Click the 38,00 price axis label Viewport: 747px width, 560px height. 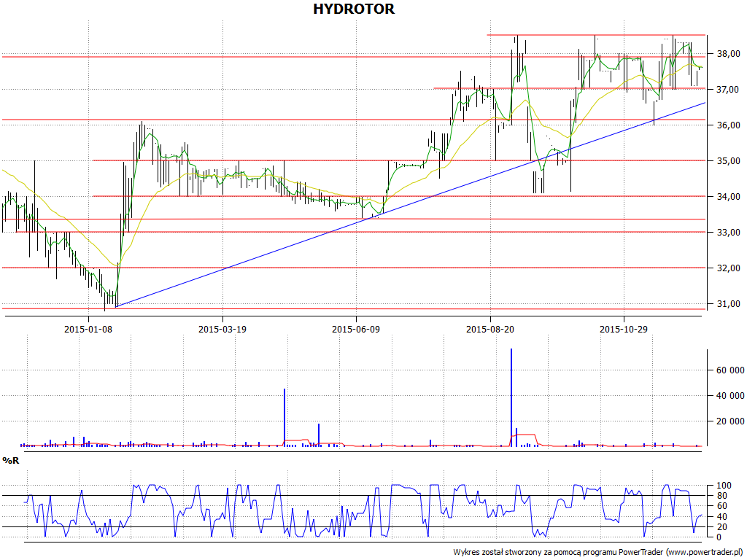coord(729,54)
